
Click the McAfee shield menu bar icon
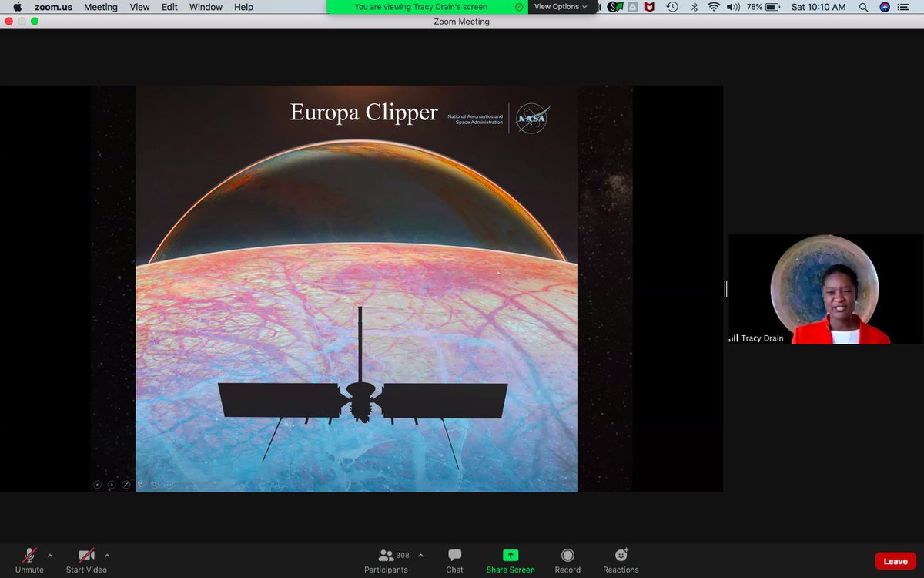650,7
